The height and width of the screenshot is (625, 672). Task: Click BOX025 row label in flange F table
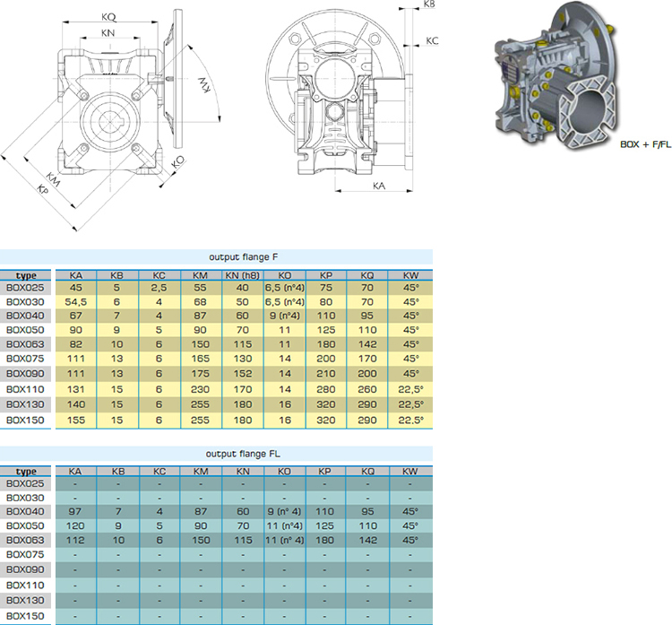click(26, 288)
